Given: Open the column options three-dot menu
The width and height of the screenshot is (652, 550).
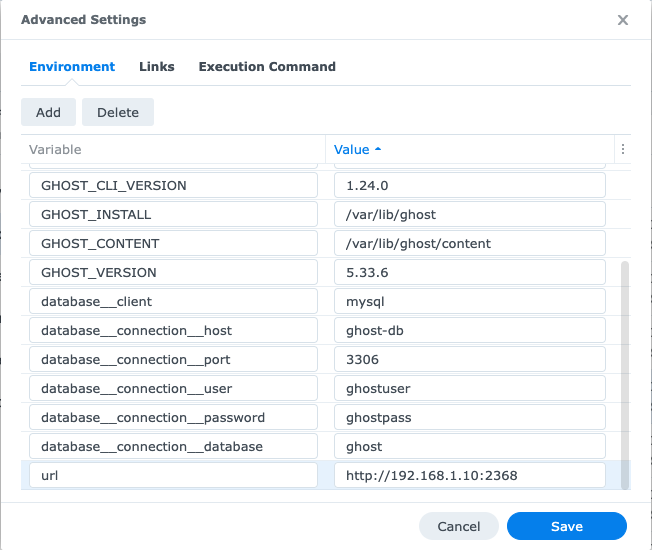Looking at the screenshot, I should pyautogui.click(x=622, y=149).
